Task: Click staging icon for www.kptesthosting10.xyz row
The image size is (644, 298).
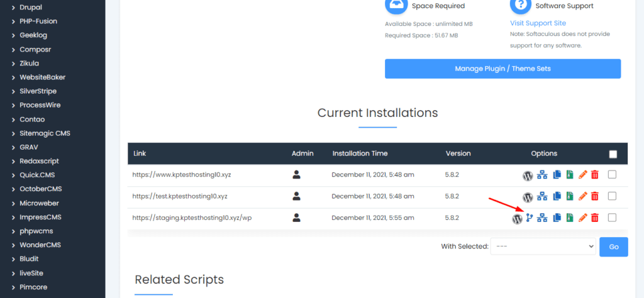Action: coord(542,175)
